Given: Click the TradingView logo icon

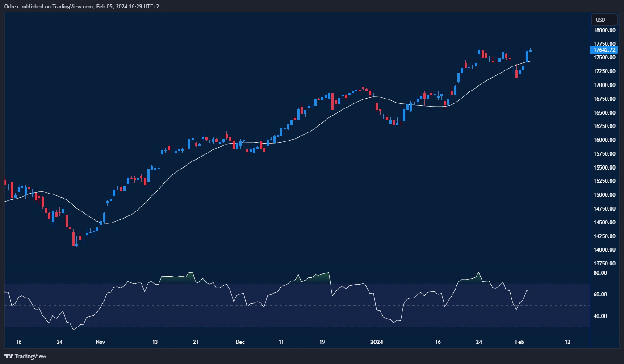Looking at the screenshot, I should 8,356.
